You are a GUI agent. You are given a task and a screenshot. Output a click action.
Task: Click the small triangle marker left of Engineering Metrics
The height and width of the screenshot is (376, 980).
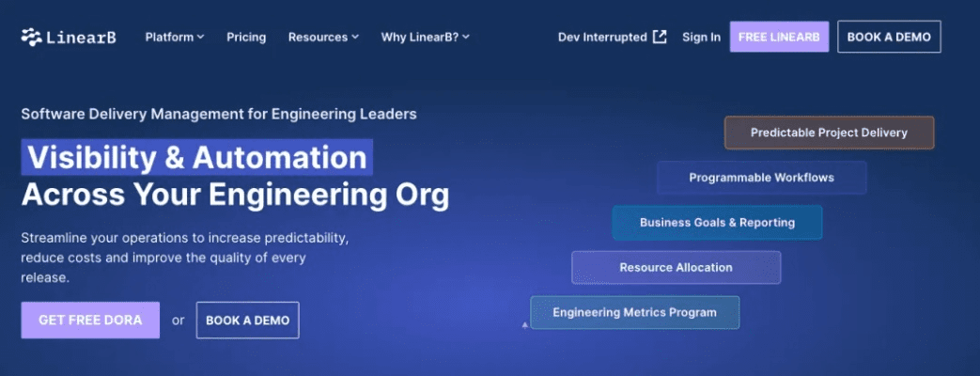click(525, 325)
